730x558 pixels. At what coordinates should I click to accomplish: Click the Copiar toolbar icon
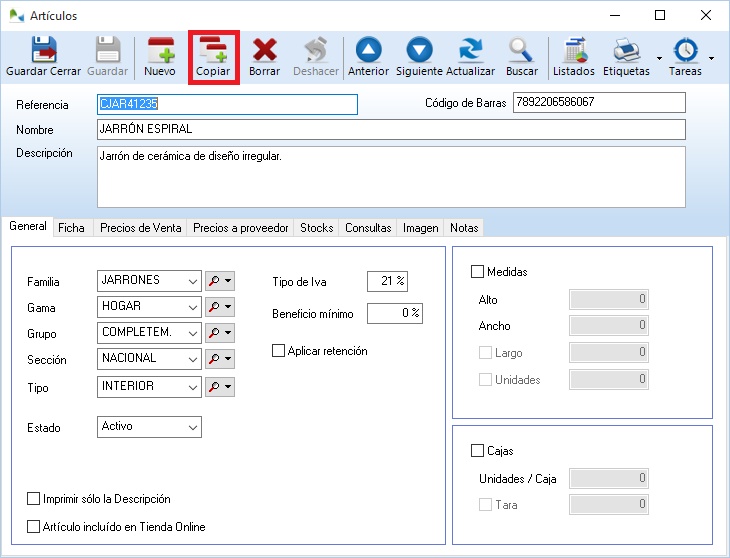tap(213, 57)
